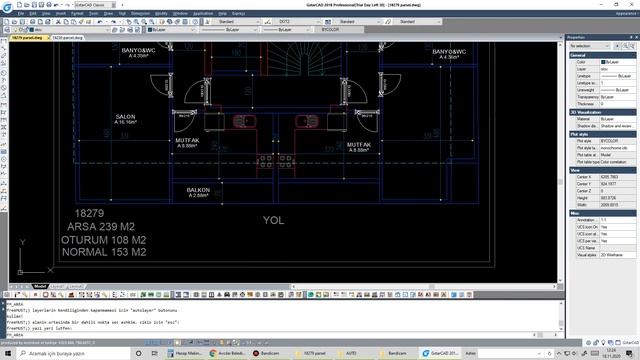Open the Express menu
Viewport: 640px width, 360px height.
(238, 13)
